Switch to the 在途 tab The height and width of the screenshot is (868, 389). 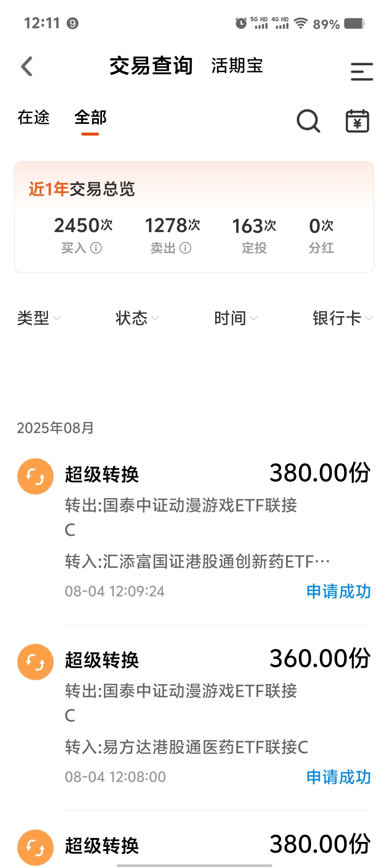[x=33, y=118]
